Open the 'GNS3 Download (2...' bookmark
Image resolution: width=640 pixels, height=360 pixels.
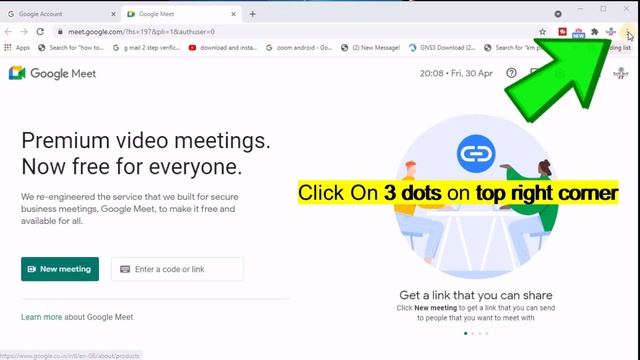(x=442, y=48)
